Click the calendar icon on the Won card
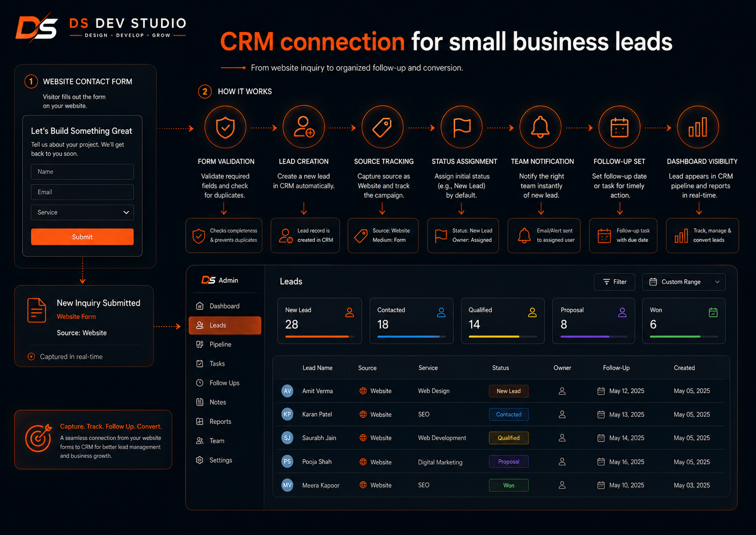This screenshot has height=535, width=756. click(713, 312)
